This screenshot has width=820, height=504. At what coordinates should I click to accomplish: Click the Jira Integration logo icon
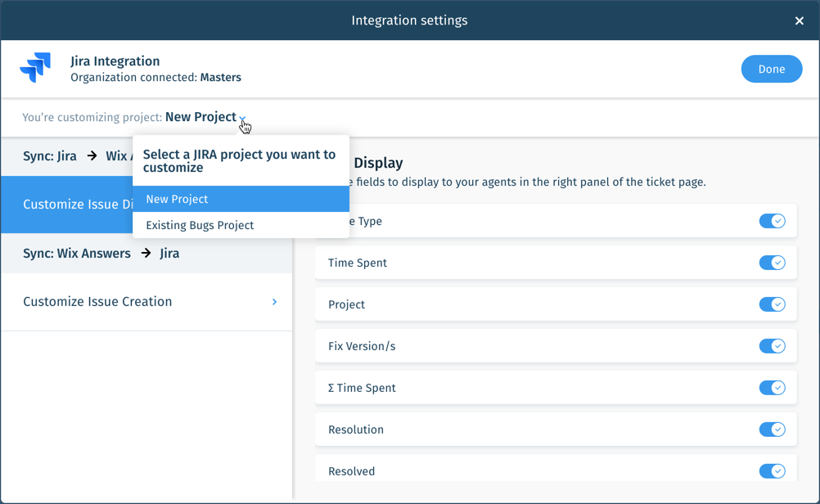[x=35, y=67]
